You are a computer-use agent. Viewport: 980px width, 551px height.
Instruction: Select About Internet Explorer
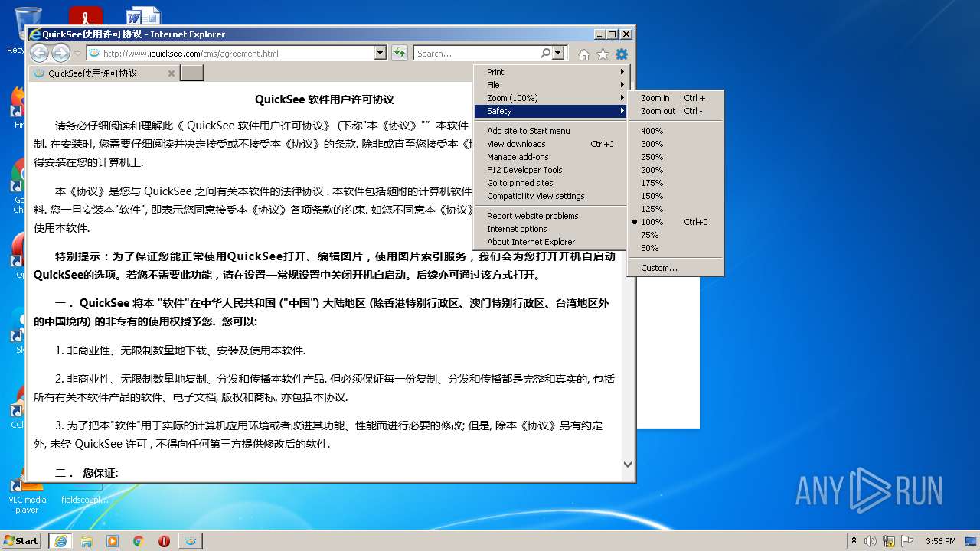(x=550, y=242)
